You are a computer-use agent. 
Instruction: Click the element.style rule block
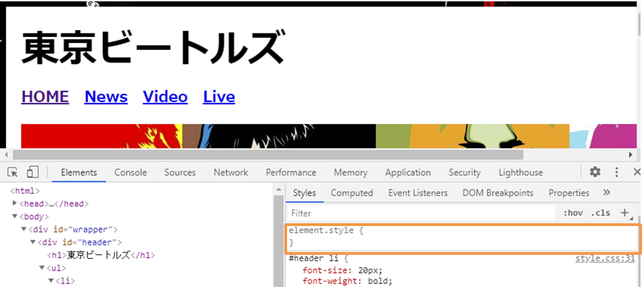(x=463, y=237)
